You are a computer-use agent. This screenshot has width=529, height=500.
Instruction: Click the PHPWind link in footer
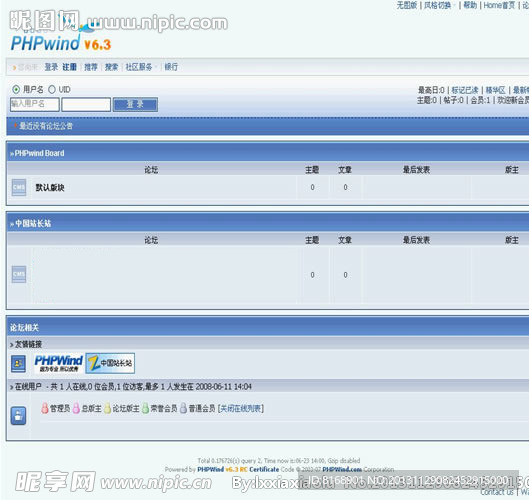tap(211, 469)
